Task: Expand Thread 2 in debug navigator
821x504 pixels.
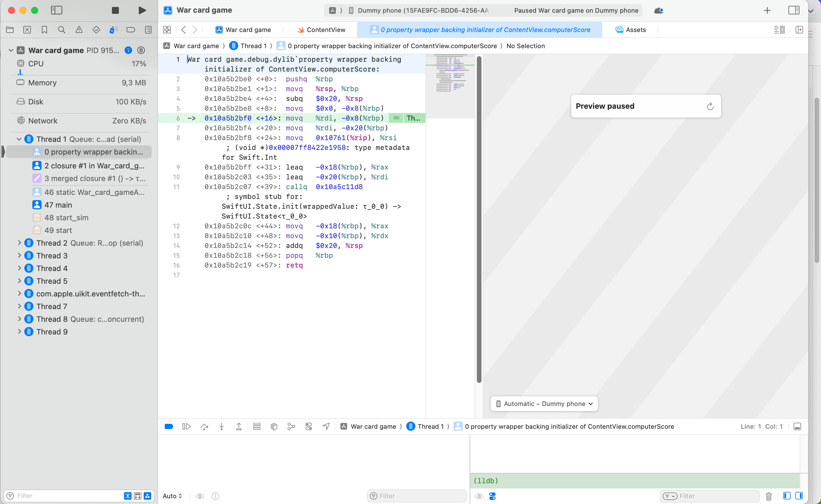Action: pyautogui.click(x=19, y=243)
